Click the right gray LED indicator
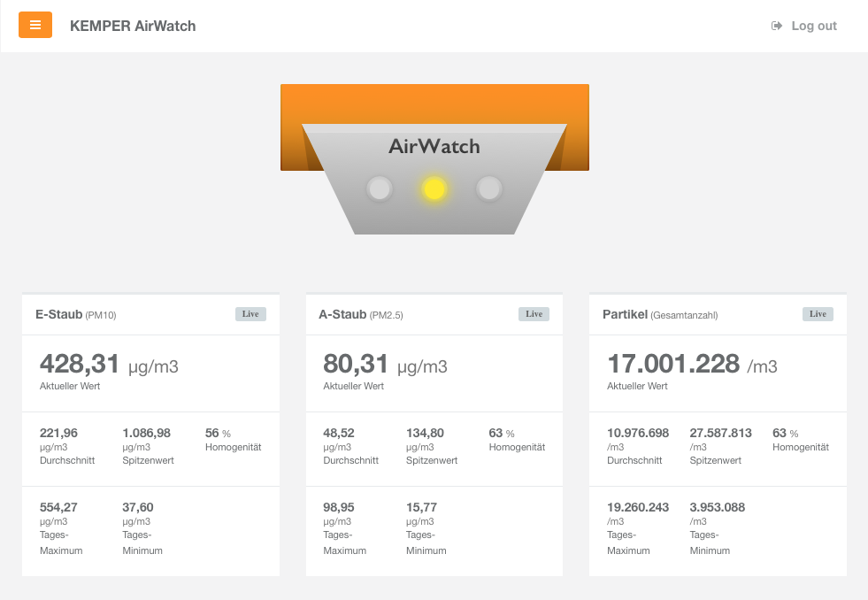Image resolution: width=868 pixels, height=600 pixels. point(488,188)
